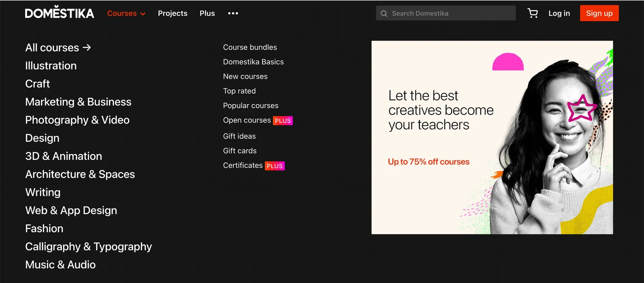Open New courses link
Viewport: 644px width, 283px height.
click(245, 76)
